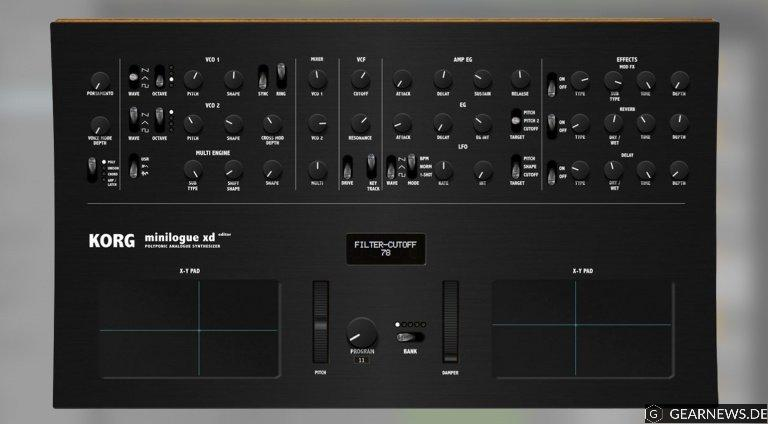The width and height of the screenshot is (768, 424).
Task: Adjust the VCO 1 Pitch knob
Action: pyautogui.click(x=193, y=80)
